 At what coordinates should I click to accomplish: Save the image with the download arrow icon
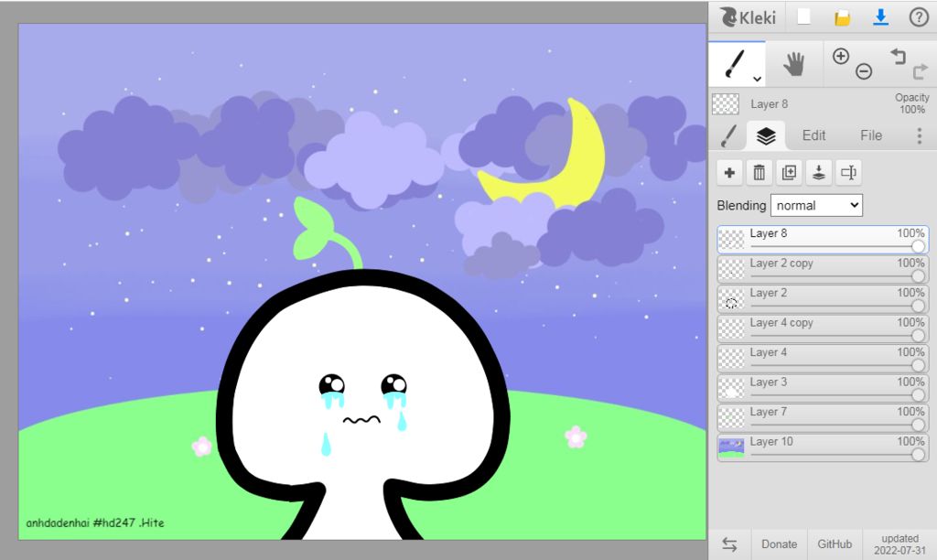click(880, 17)
